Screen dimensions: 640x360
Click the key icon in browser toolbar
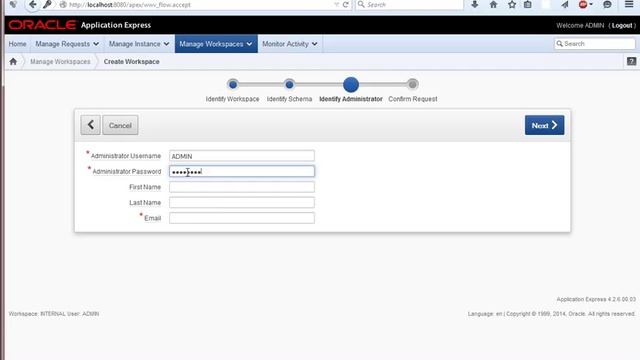pos(47,4)
